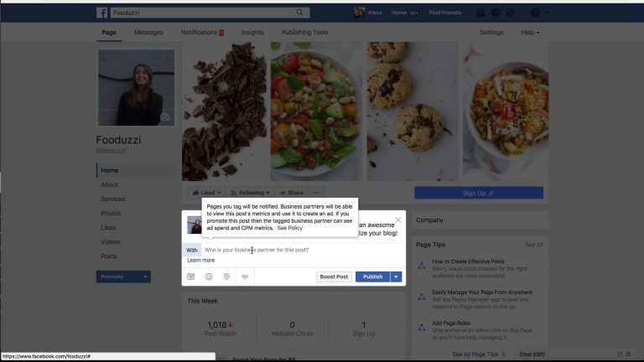This screenshot has height=362, width=644.
Task: Click the 1,018 Post Reach stat
Action: coord(221,328)
